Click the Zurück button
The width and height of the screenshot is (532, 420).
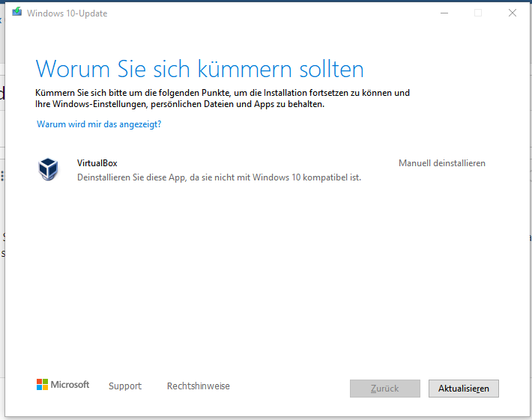coord(384,389)
